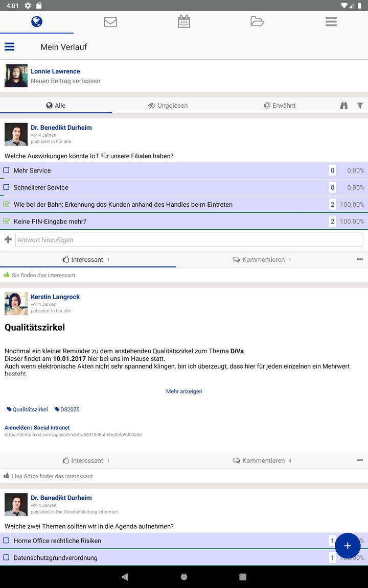
Task: Click the DS2025 tag
Action: 67,409
